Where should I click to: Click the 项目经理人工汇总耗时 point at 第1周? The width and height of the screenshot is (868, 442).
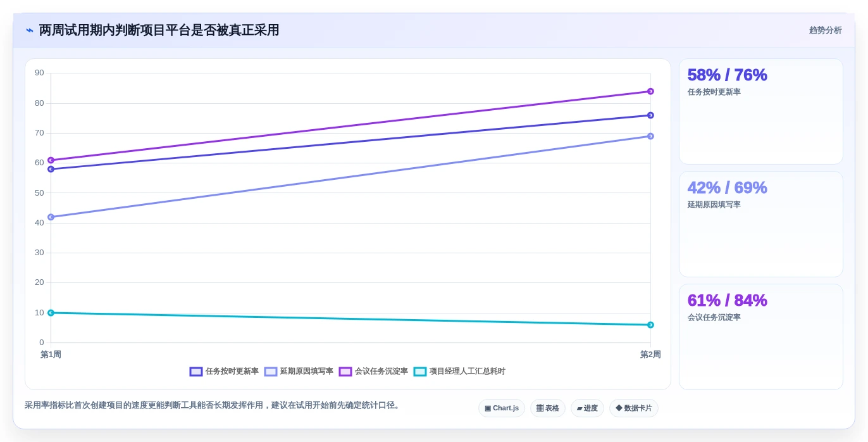tap(51, 313)
